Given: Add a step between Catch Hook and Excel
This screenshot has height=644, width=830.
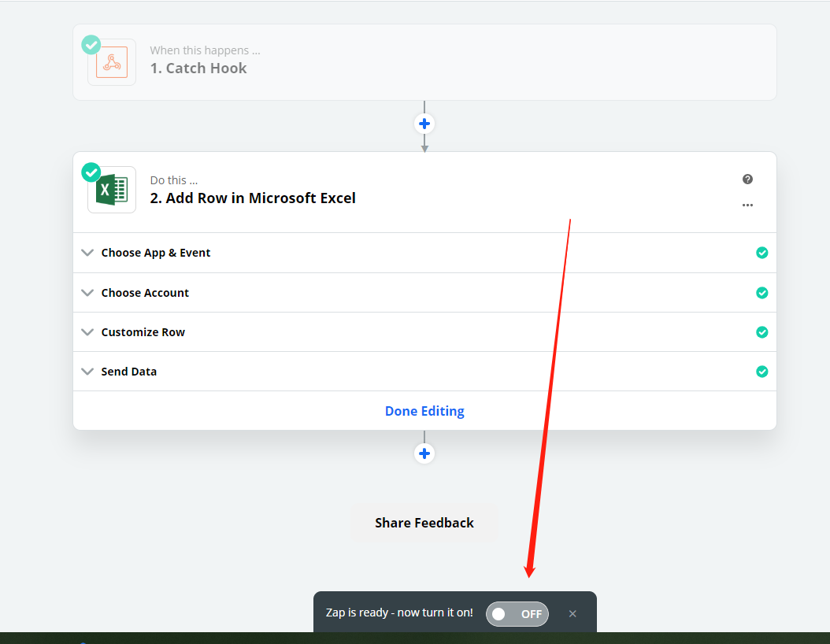Looking at the screenshot, I should 424,124.
